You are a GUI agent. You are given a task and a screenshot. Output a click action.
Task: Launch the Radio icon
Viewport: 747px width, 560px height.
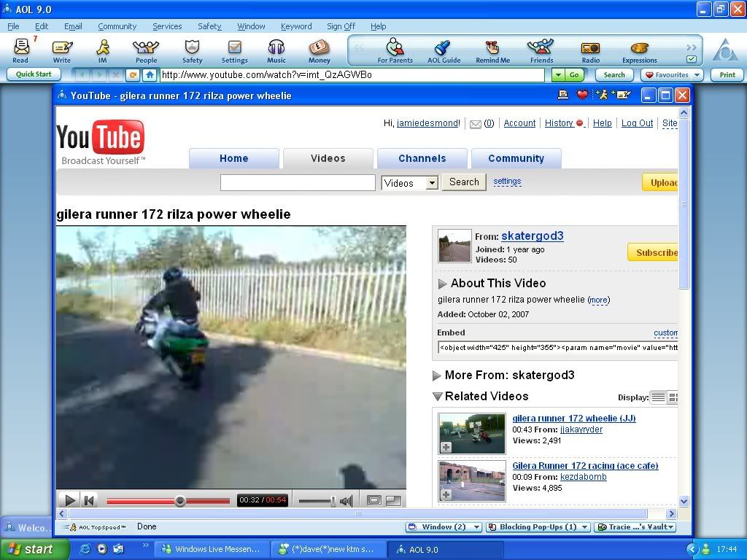pos(590,50)
